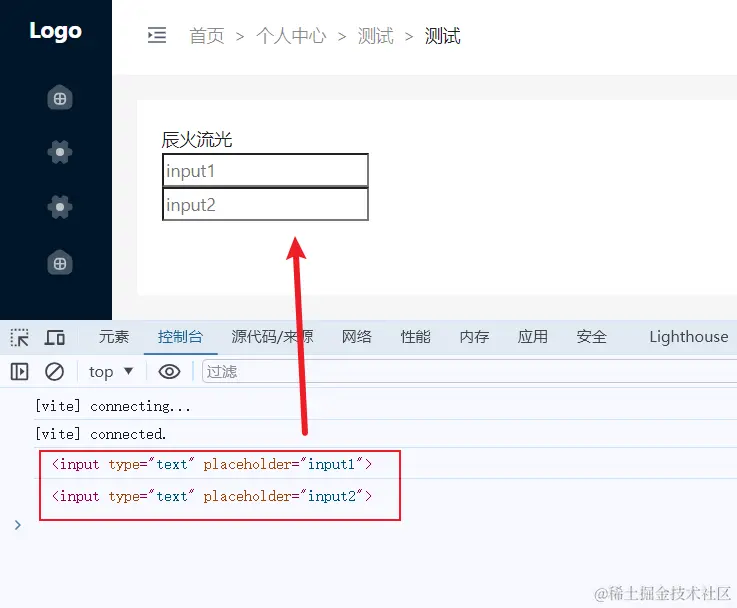Open the first sidebar grid icon
Screen dimensions: 737x608
click(x=60, y=98)
